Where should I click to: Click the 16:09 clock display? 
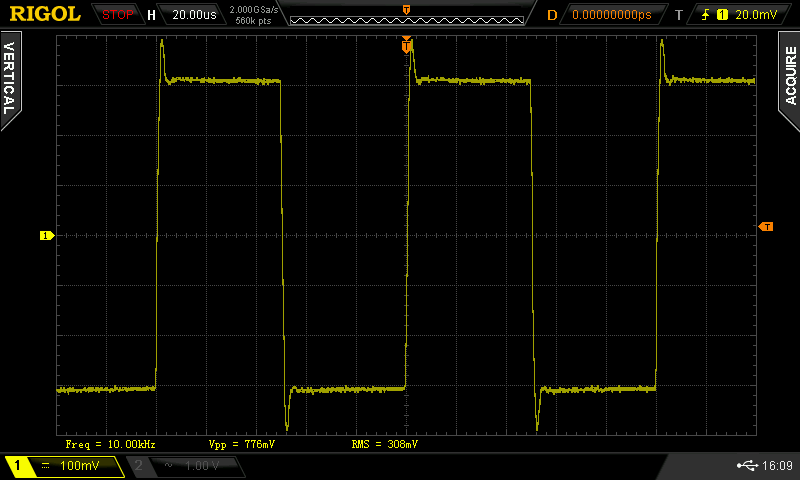(x=778, y=465)
